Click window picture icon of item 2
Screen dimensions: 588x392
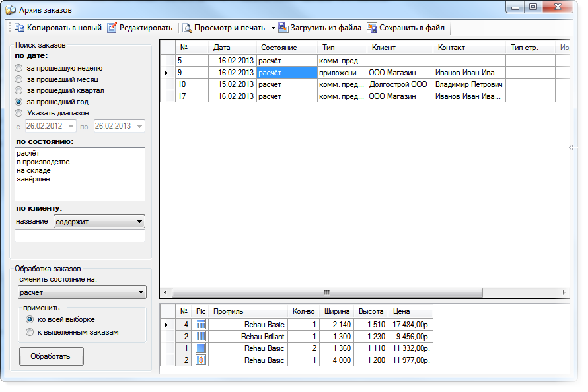tap(201, 360)
